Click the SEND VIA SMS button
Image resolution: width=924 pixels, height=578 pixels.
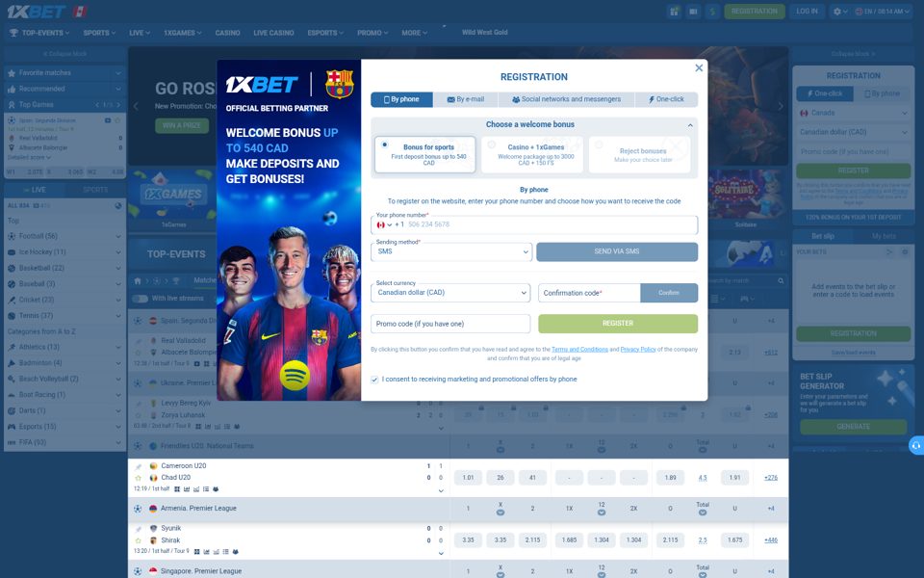click(617, 251)
